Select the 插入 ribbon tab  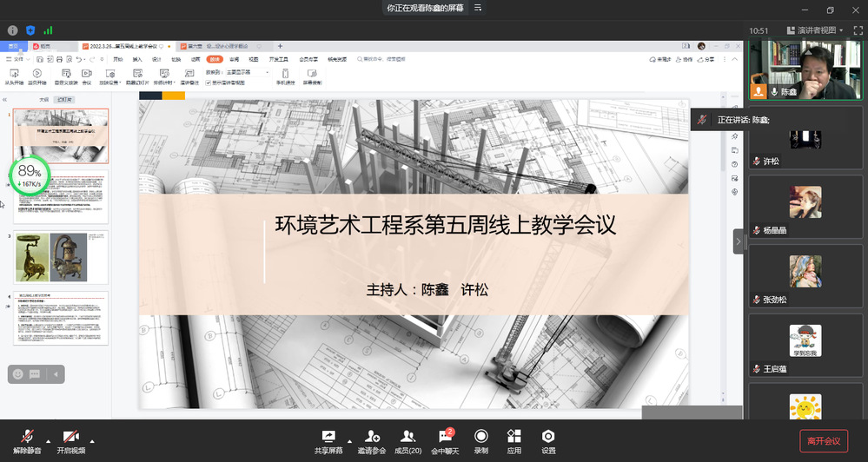137,59
